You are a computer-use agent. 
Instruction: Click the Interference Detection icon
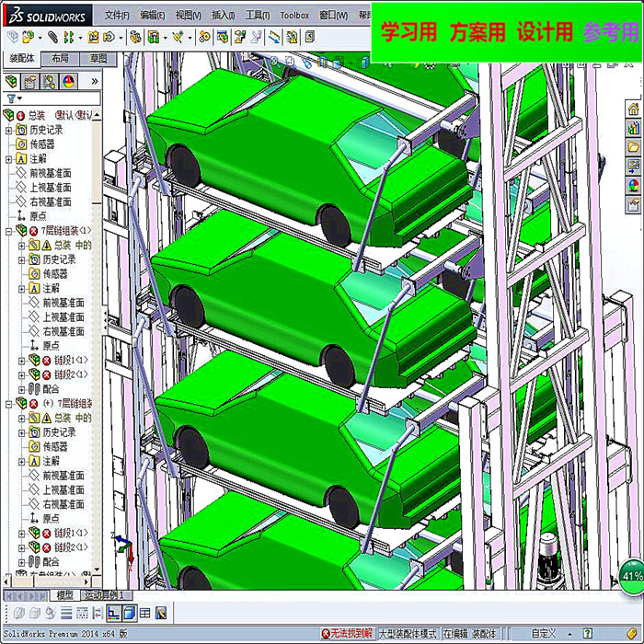click(x=274, y=38)
